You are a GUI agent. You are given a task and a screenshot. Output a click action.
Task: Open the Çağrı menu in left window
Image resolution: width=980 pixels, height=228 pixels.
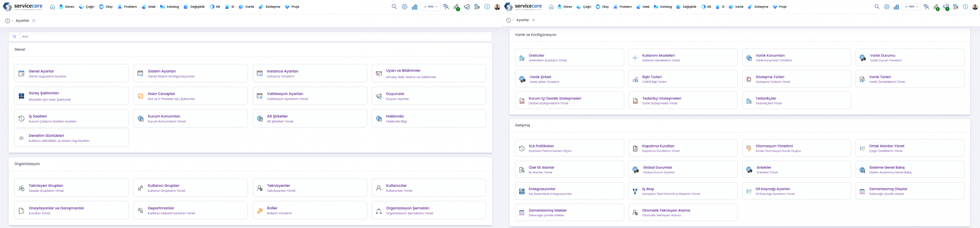87,7
